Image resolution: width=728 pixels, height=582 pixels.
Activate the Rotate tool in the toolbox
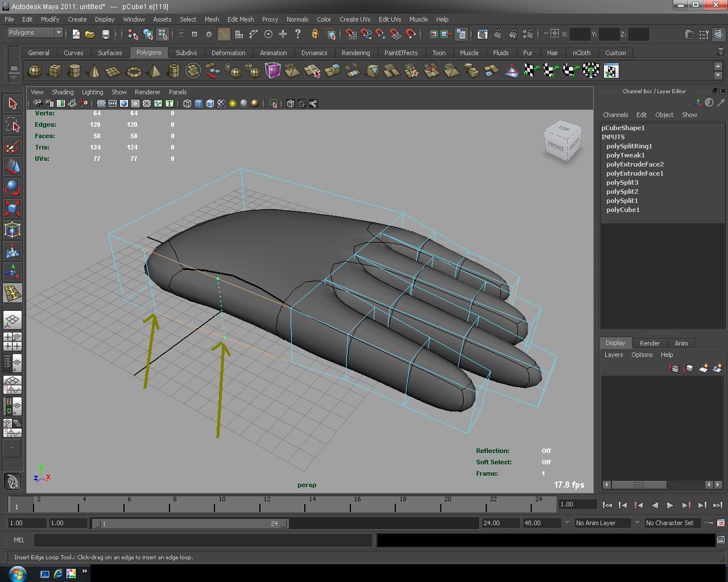click(x=13, y=188)
